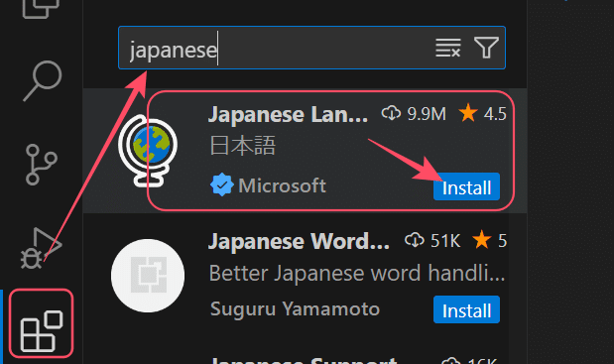The width and height of the screenshot is (614, 364).
Task: Click the 日本語 description text
Action: click(243, 145)
